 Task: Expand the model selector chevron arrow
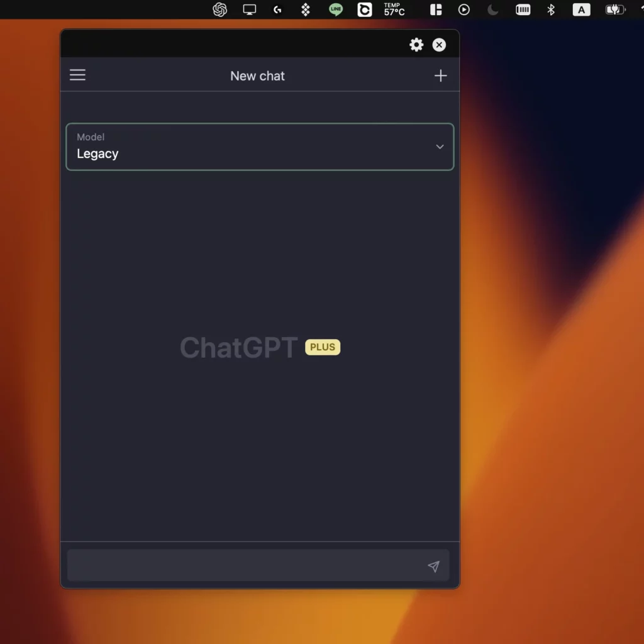click(440, 147)
